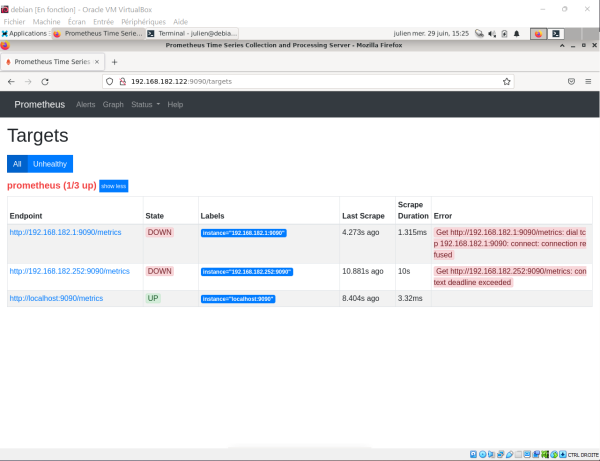Click the instance="192.168.182.252:9090" label badge

point(247,272)
